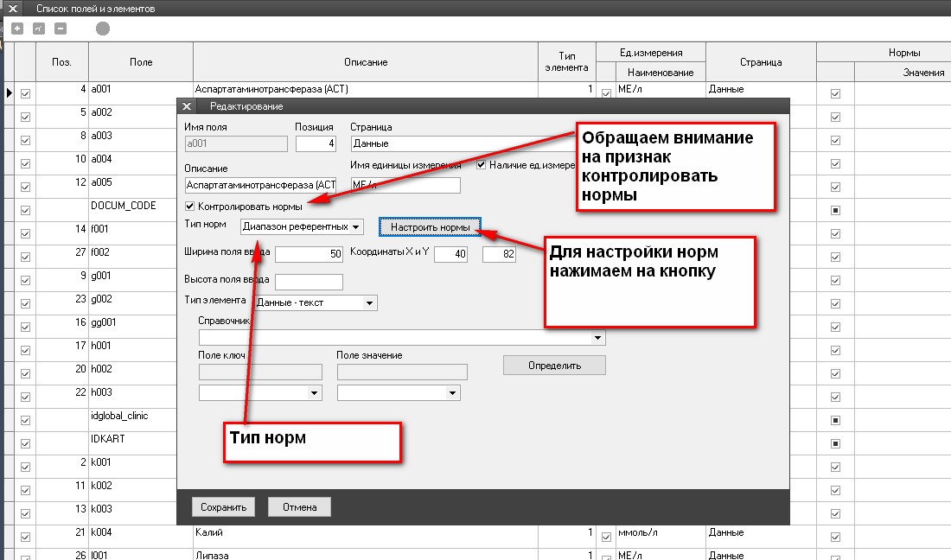The height and width of the screenshot is (560, 951).
Task: Click the Отмена button
Action: point(299,507)
